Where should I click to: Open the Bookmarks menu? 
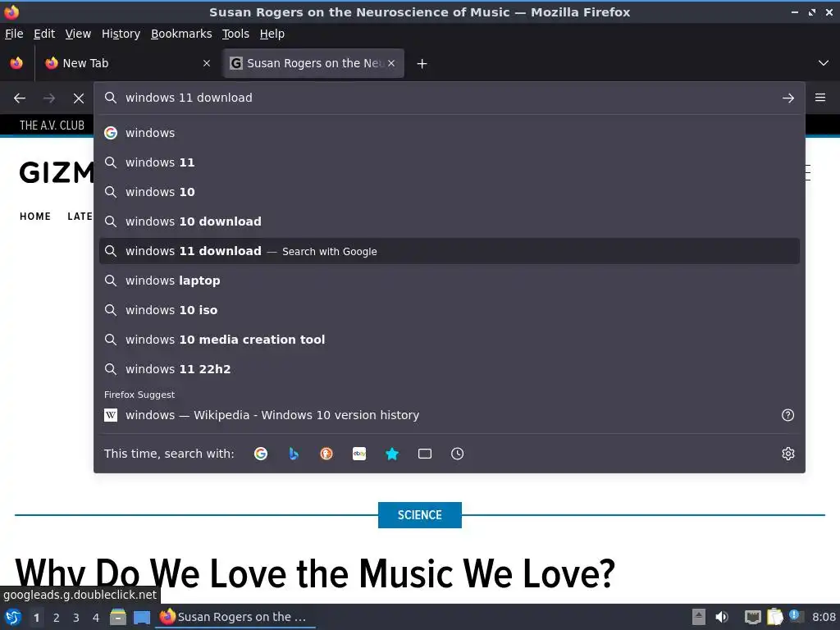click(181, 34)
